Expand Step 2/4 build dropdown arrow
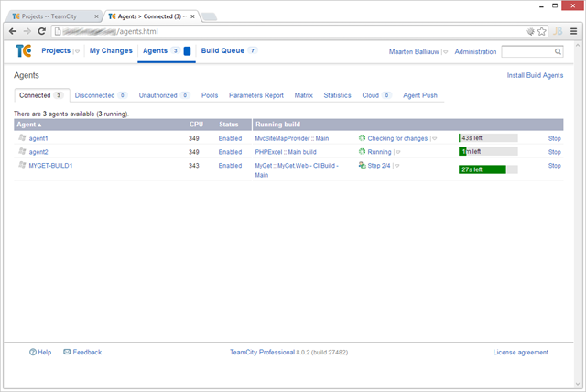Image resolution: width=586 pixels, height=392 pixels. 396,166
